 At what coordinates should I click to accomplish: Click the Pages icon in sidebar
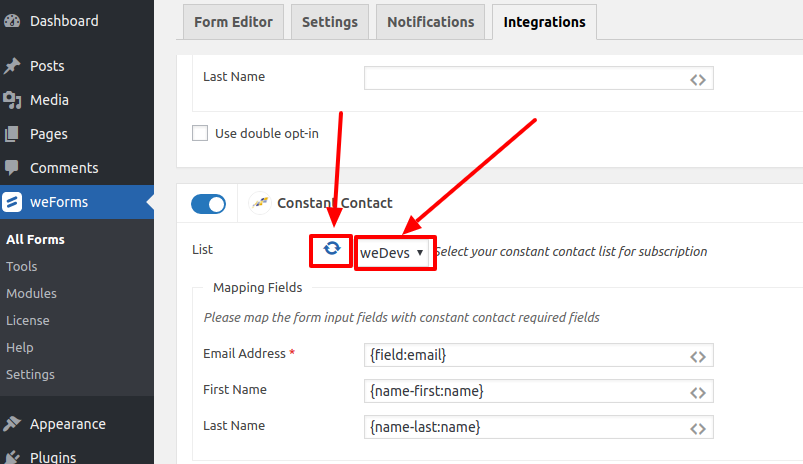[x=12, y=134]
